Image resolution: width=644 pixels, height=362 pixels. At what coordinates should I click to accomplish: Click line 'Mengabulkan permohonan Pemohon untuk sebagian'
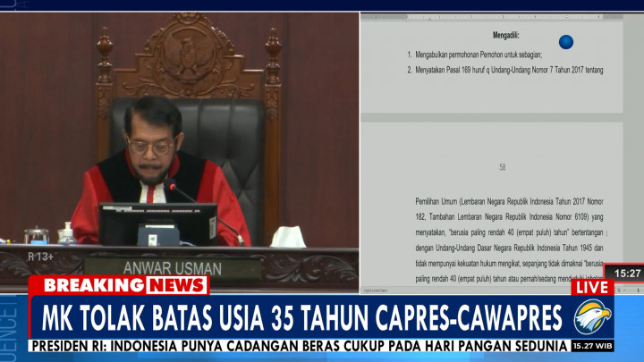tap(479, 55)
